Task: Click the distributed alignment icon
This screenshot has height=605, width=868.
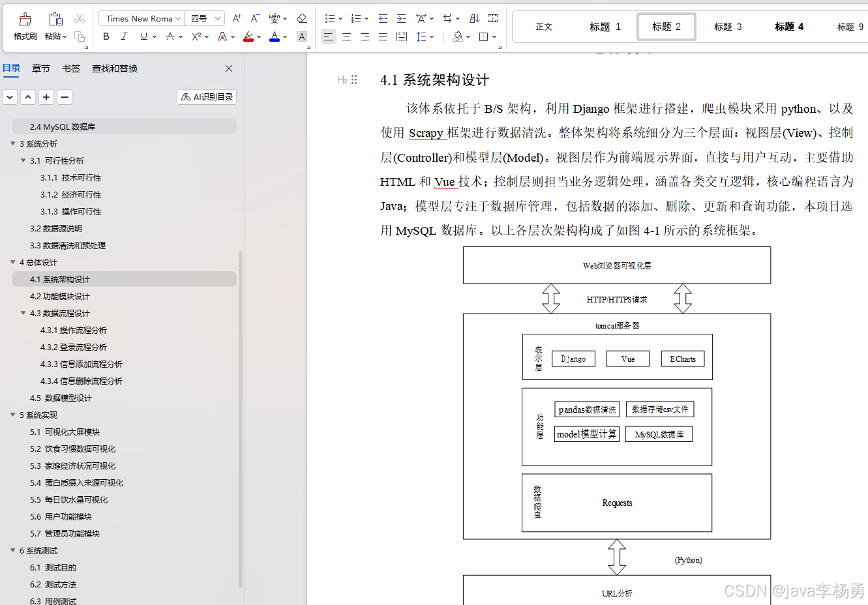Action: (x=402, y=37)
